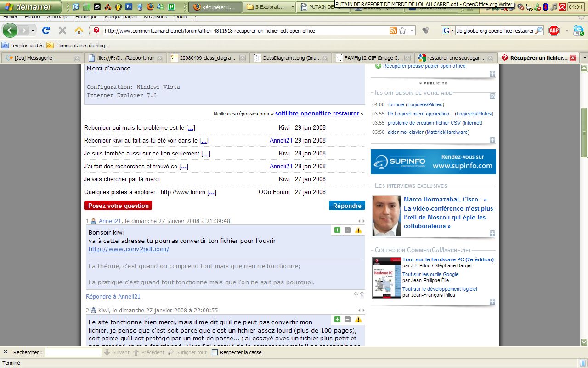Click the site favicon beside the URL

(x=96, y=30)
